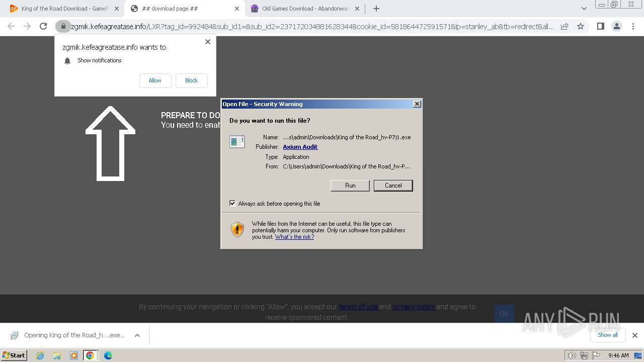Click the share page icon

[565, 27]
